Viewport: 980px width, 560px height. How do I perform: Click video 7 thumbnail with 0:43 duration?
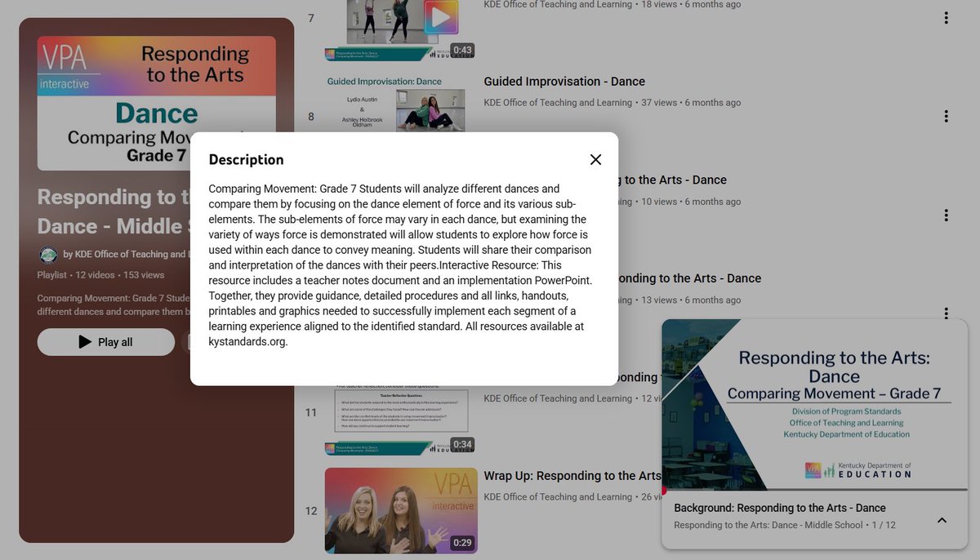click(400, 30)
